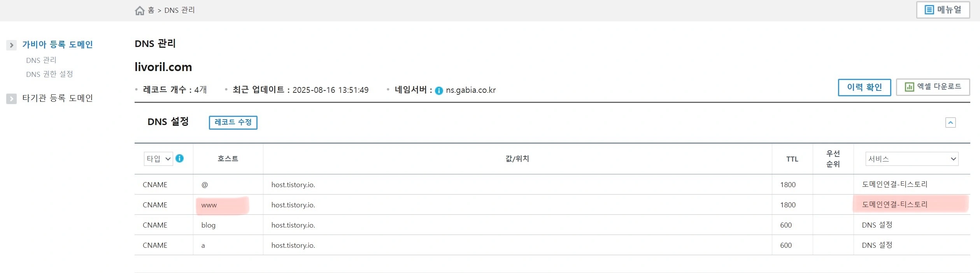Collapse the DNS 설정 section with the up arrow
Viewport: 980px width, 273px height.
(x=951, y=122)
